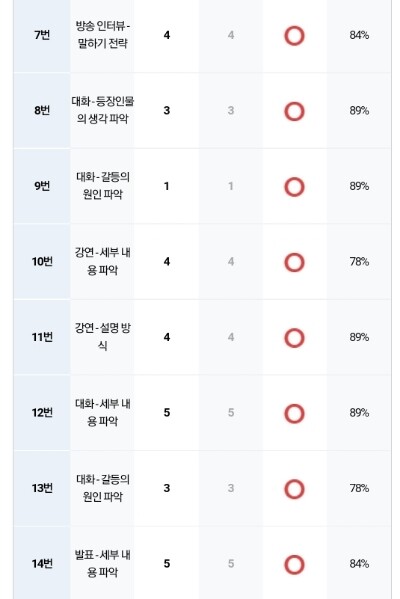
Task: Open the 10번 강연 - 세부 내용 파악 topic
Action: pyautogui.click(x=102, y=261)
